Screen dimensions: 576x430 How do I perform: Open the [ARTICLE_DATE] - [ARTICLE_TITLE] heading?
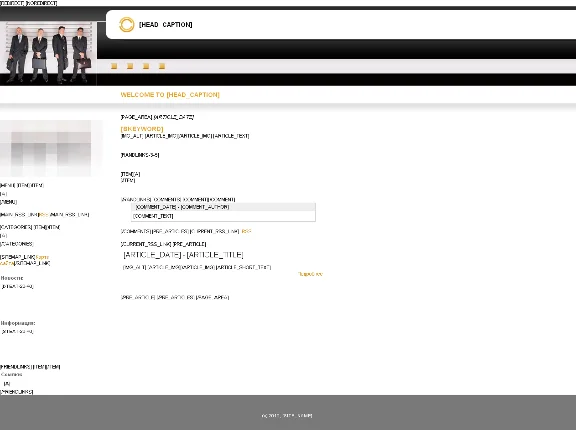point(183,255)
